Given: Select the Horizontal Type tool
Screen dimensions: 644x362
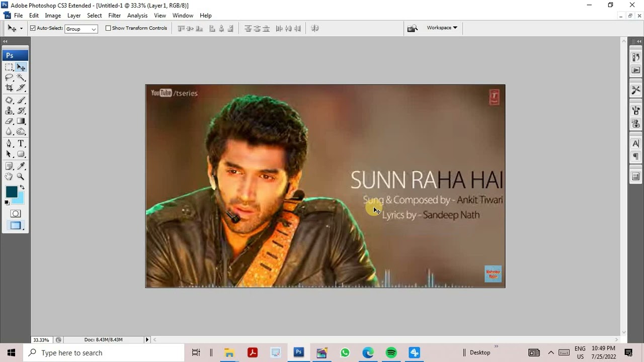Looking at the screenshot, I should [21, 144].
